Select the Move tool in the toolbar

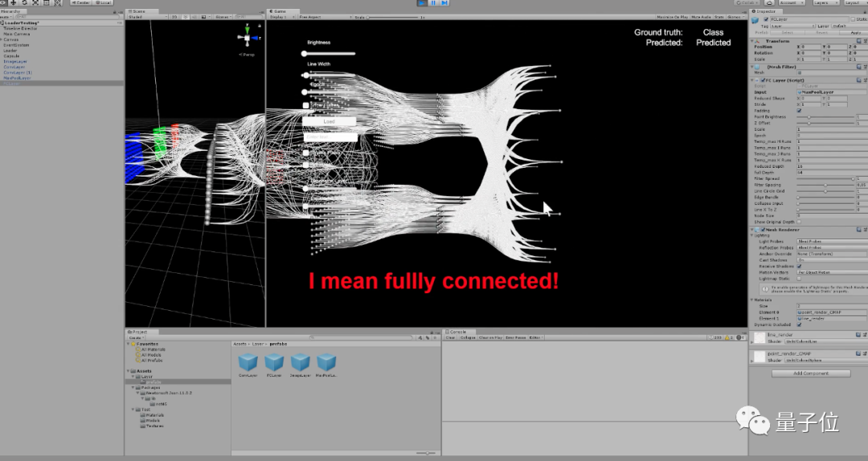pos(14,2)
